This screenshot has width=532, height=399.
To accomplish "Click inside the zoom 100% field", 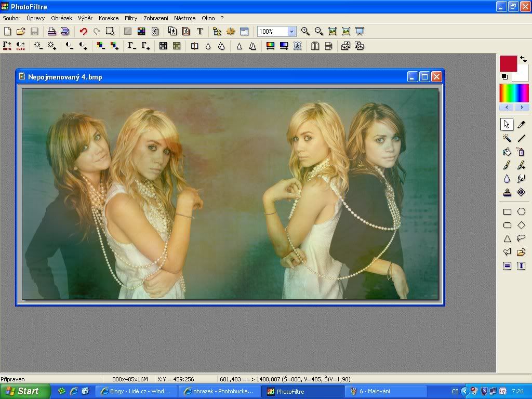I will [272, 32].
